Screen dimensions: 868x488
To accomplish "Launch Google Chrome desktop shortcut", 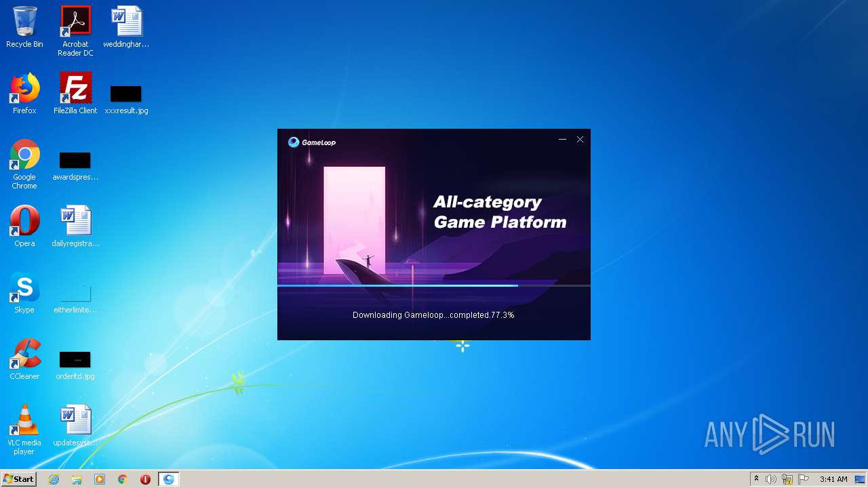I will pyautogui.click(x=24, y=165).
